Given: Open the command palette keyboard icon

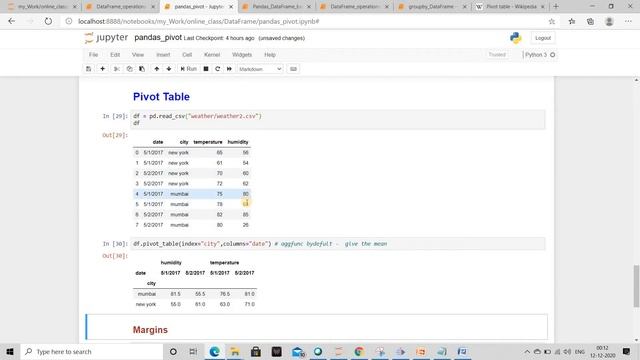Looking at the screenshot, I should pyautogui.click(x=293, y=69).
